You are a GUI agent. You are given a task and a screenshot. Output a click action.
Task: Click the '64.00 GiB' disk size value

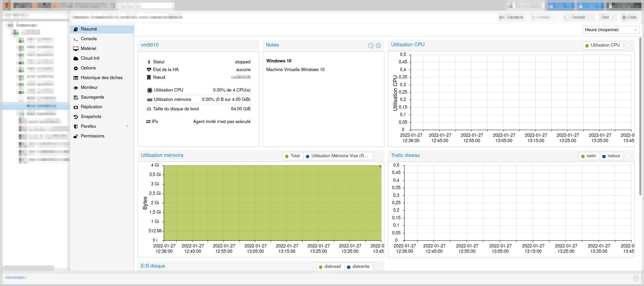coord(241,109)
